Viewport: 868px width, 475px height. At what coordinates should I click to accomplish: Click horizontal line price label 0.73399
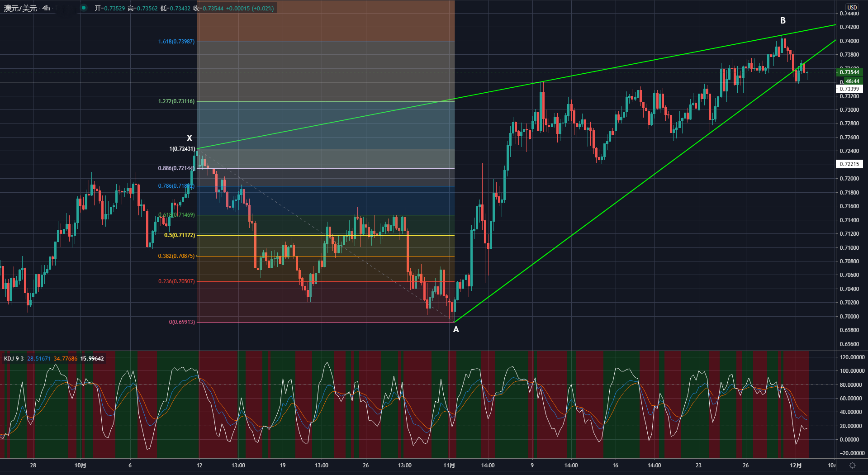849,89
